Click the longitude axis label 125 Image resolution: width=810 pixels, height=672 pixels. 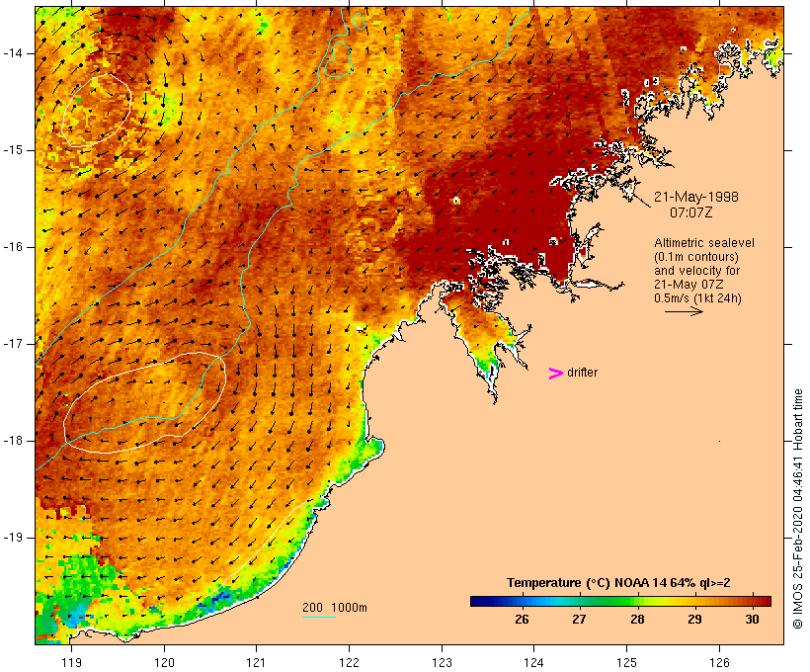627,662
